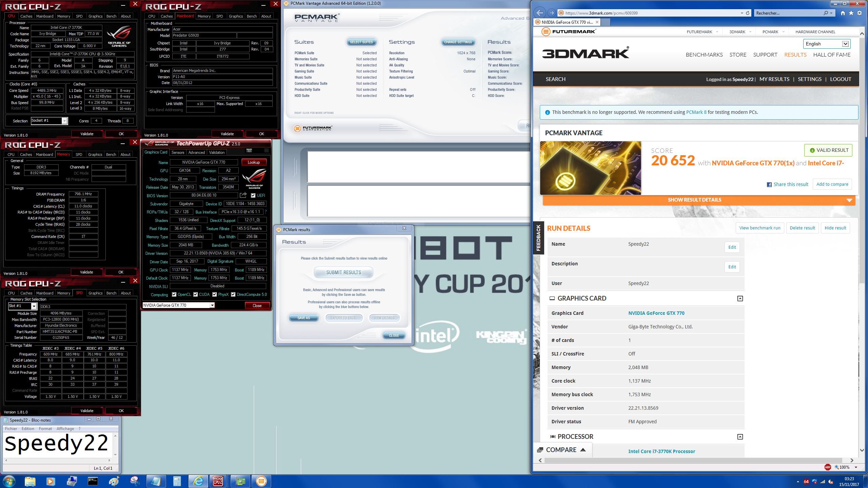Click the GPU-Z graphics card taskbar icon
The image size is (868, 488).
[240, 481]
